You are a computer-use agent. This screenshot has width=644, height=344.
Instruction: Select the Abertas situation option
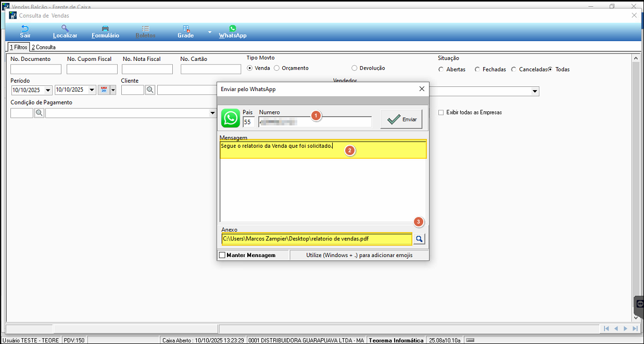[441, 69]
